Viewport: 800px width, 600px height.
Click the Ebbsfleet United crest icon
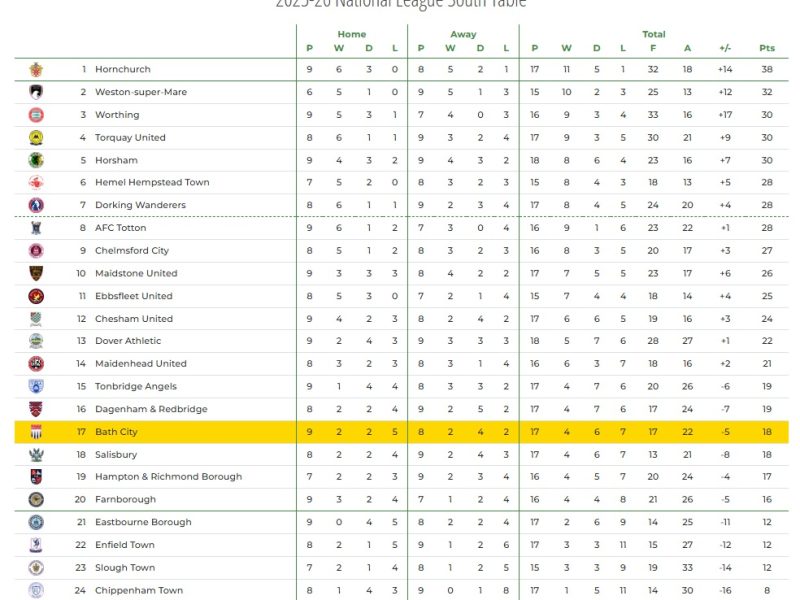tap(36, 296)
